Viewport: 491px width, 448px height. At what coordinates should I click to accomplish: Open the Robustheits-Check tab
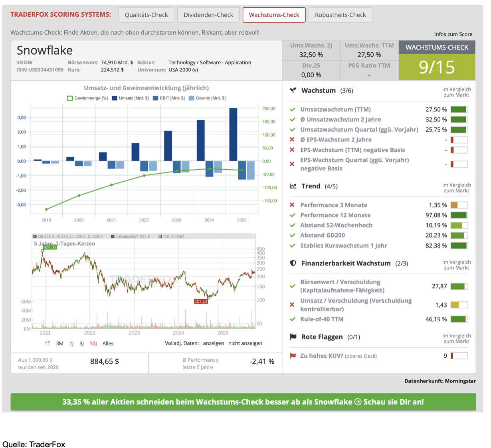click(340, 15)
